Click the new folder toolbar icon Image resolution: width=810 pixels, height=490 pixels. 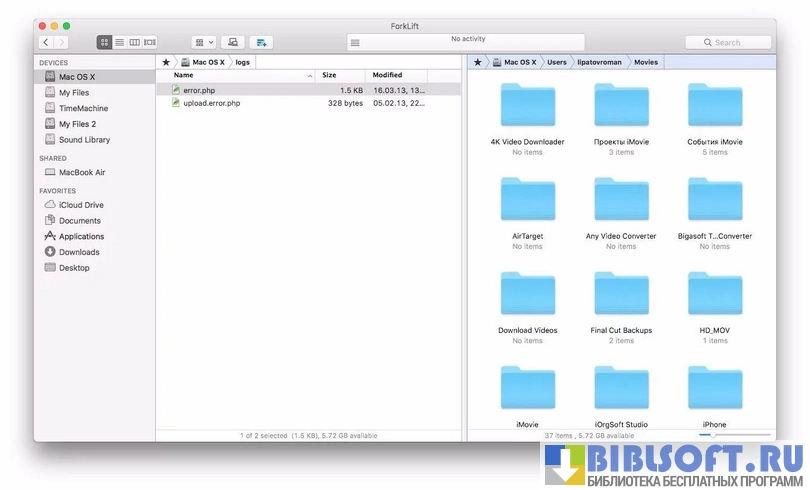tap(261, 42)
